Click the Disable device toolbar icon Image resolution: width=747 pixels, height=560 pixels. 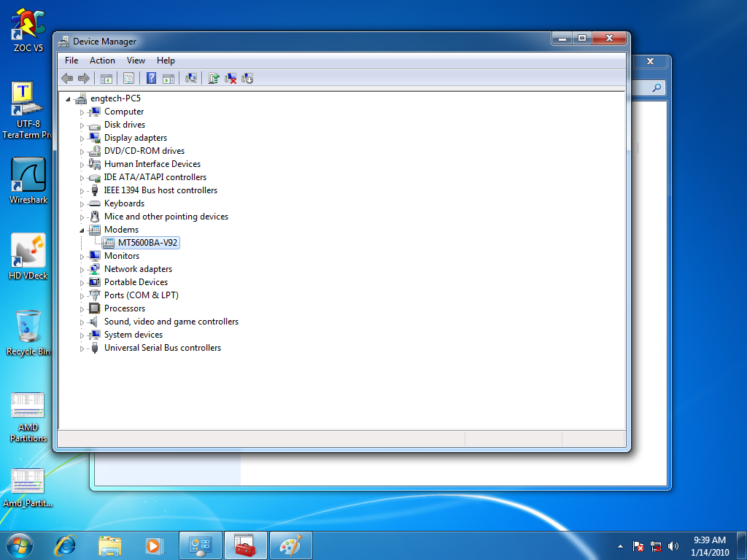[x=247, y=78]
